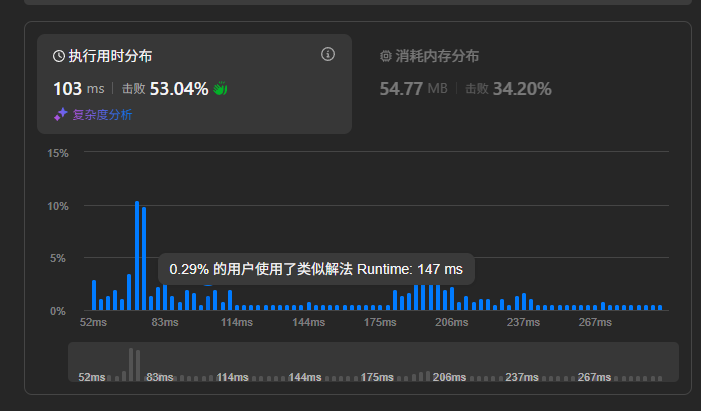
Task: Click the 34.20% memory beat percentage
Action: click(x=522, y=89)
